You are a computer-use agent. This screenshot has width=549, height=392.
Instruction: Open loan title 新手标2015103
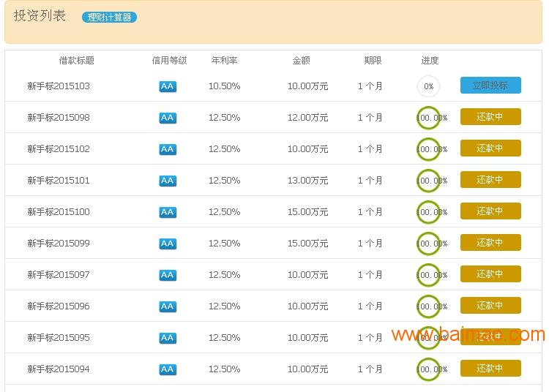click(x=59, y=86)
